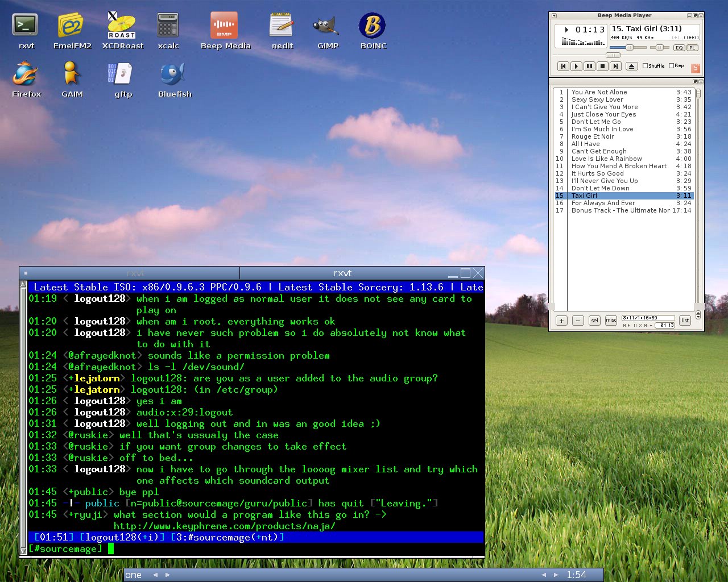Toggle the EQ equalizer button
The image size is (728, 582).
(x=679, y=48)
